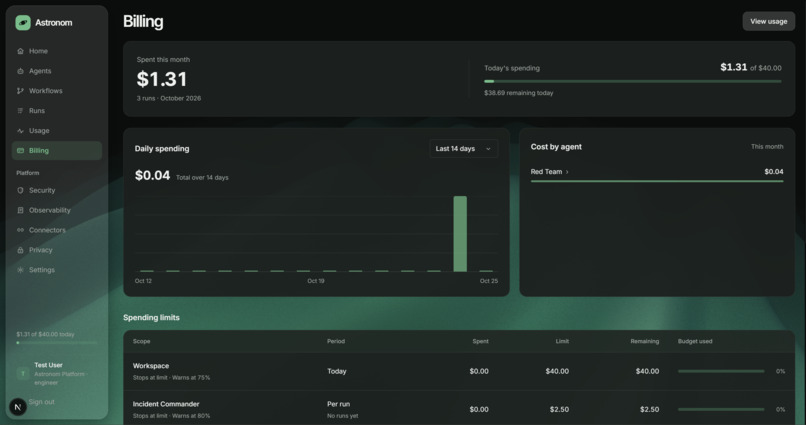Click the Oct 12 axis label
Viewport: 806px width, 425px height.
(143, 281)
